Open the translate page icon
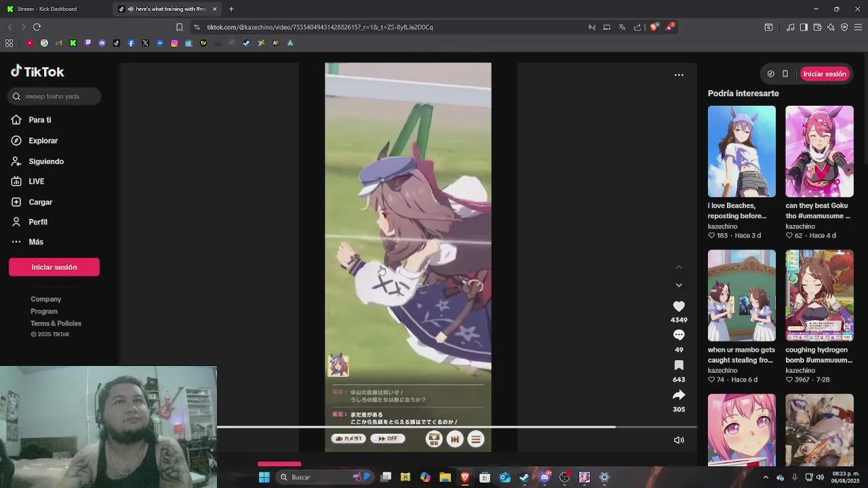The width and height of the screenshot is (868, 488). click(x=622, y=27)
